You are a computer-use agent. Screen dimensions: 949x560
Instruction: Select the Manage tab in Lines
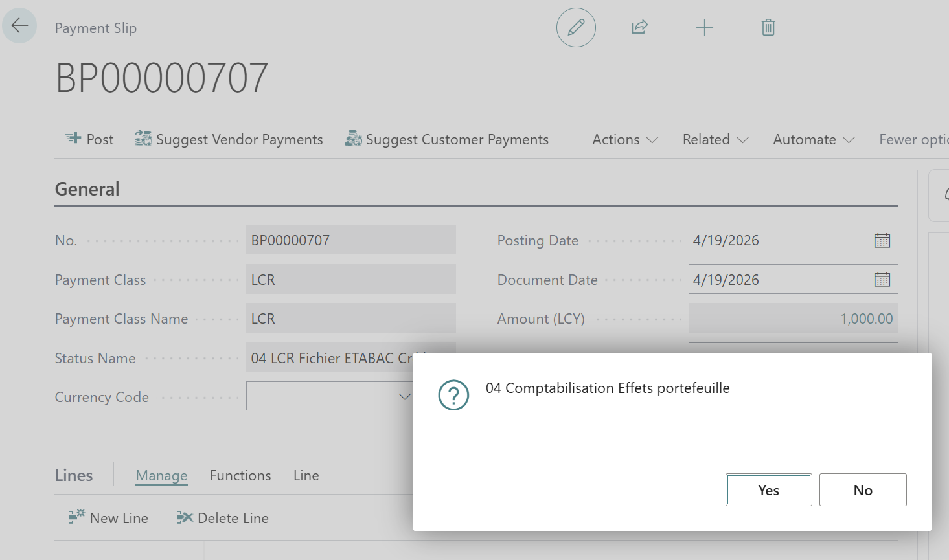161,475
